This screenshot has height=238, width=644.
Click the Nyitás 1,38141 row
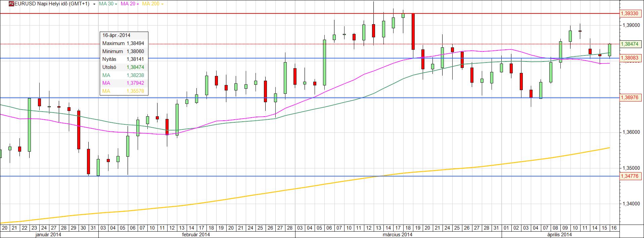tap(123, 59)
